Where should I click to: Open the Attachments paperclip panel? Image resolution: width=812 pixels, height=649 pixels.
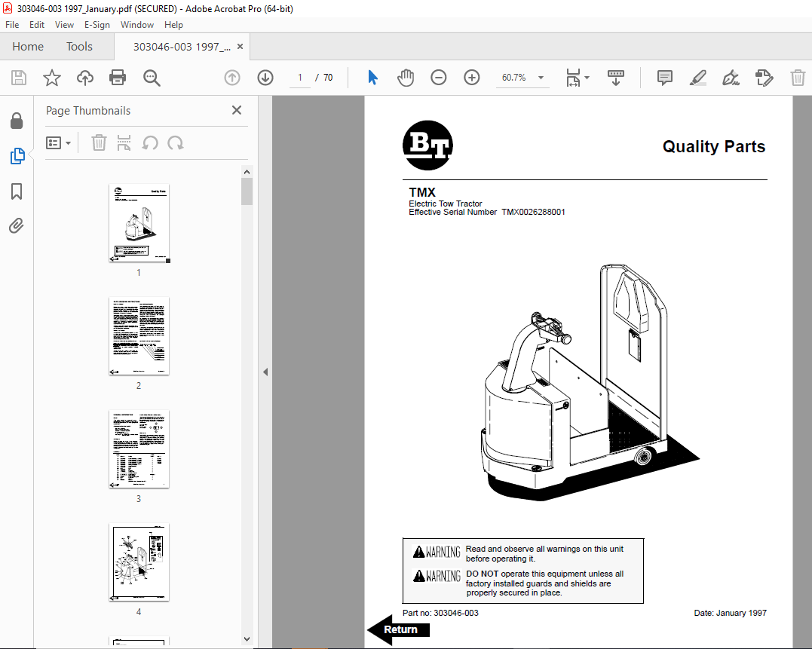(x=17, y=225)
